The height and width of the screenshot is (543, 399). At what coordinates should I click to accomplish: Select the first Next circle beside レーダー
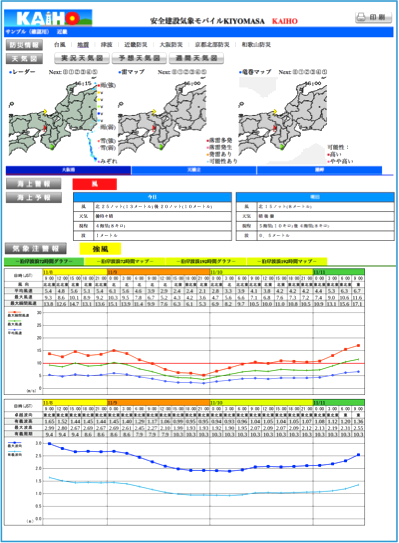66,72
